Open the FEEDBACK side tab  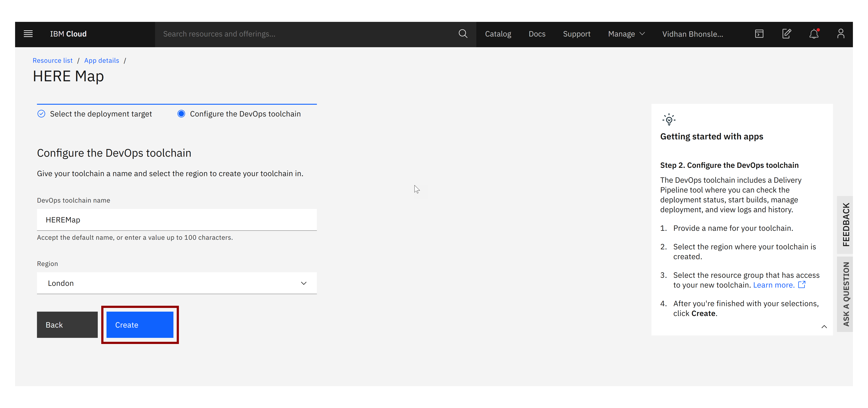pyautogui.click(x=845, y=224)
